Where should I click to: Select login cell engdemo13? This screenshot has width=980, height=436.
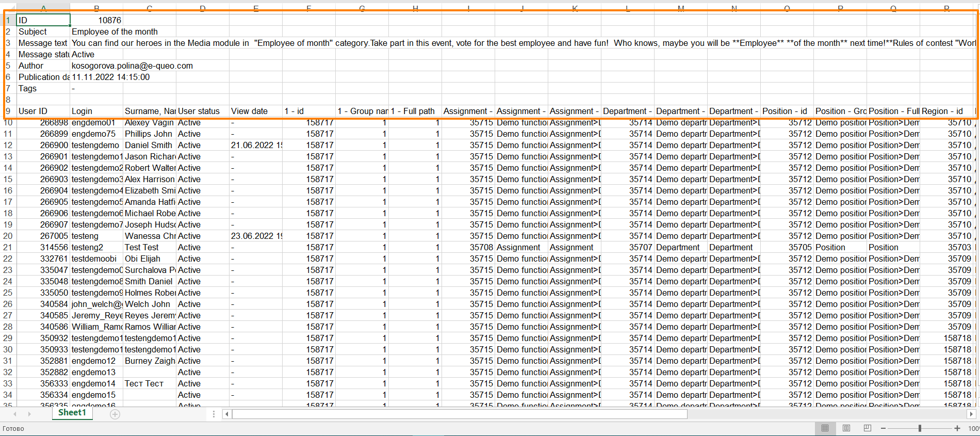tap(96, 372)
